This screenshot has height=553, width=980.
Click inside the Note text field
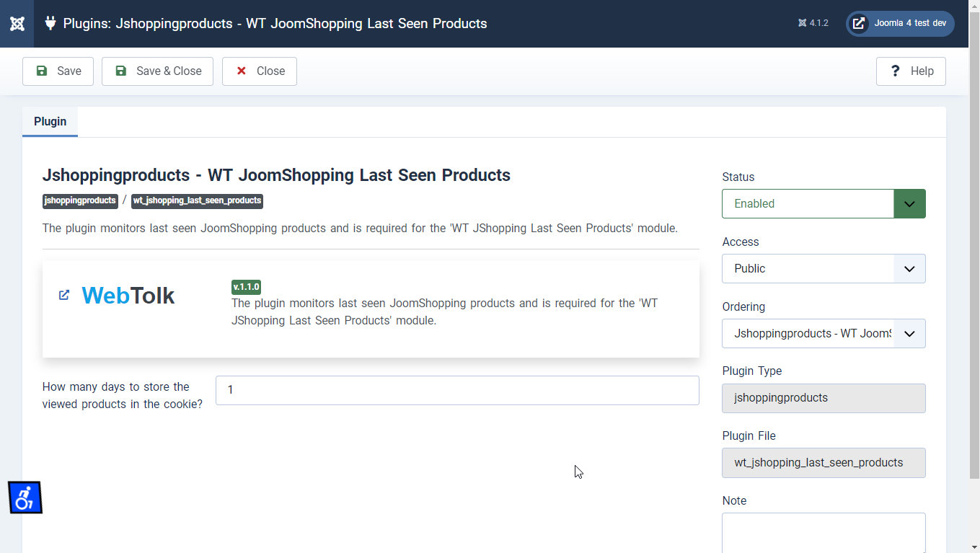coord(823,532)
